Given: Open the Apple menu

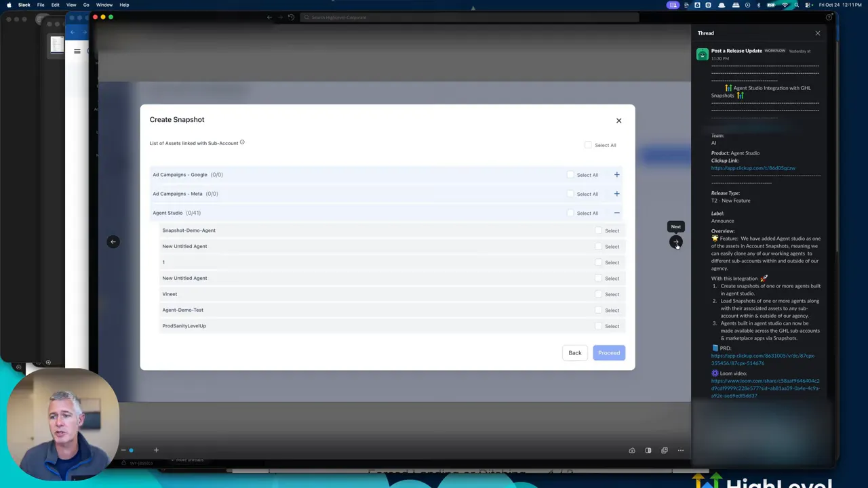Looking at the screenshot, I should 9,5.
